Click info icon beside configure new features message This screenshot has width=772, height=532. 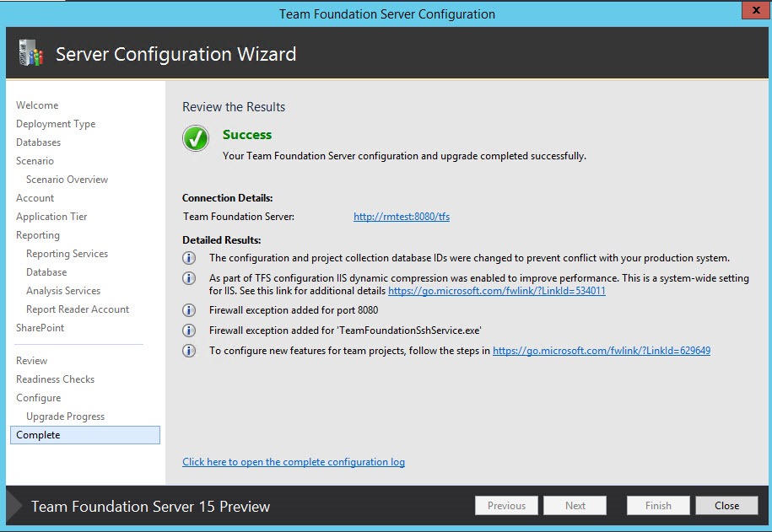(x=188, y=351)
